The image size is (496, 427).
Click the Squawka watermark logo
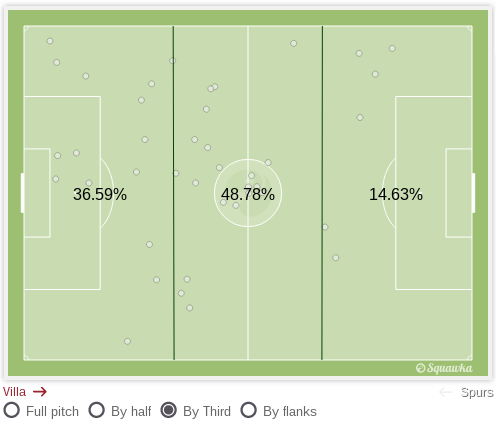[x=444, y=368]
